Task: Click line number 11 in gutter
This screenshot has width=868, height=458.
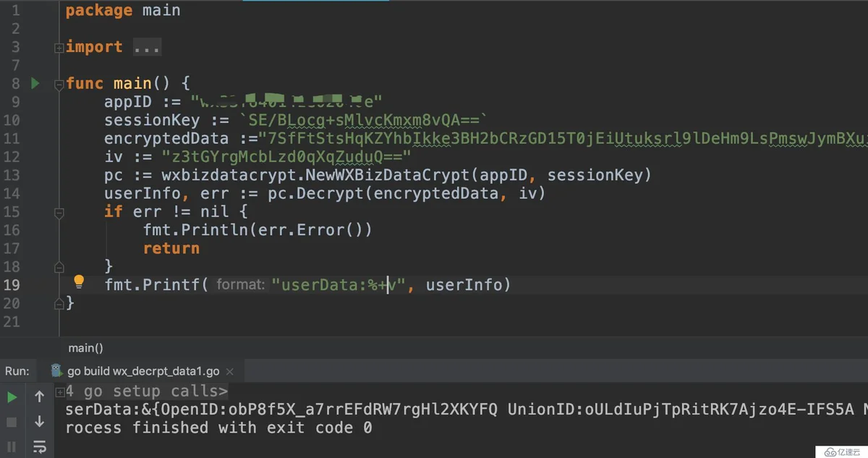Action: coord(12,138)
